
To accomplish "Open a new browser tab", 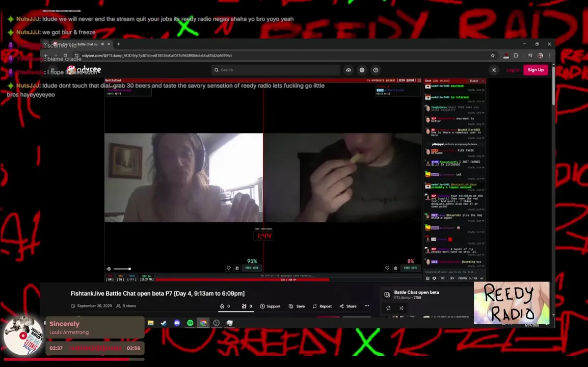I will (x=119, y=44).
